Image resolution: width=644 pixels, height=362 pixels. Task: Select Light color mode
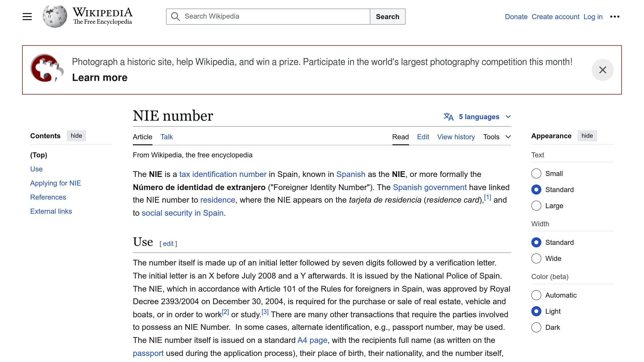point(536,311)
